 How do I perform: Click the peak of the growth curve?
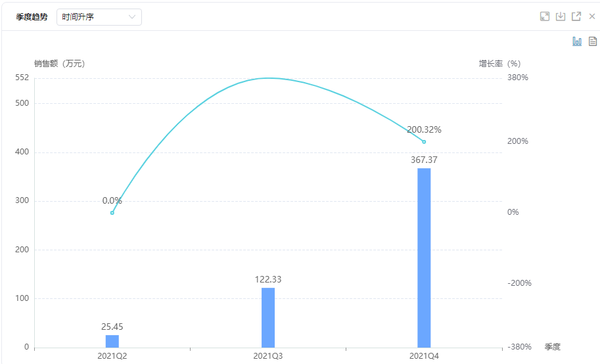[268, 78]
